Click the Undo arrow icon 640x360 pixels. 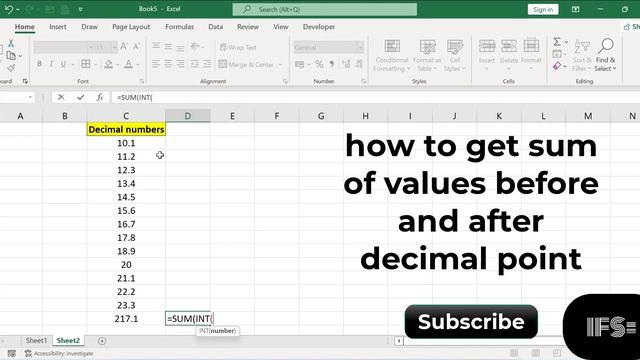coord(9,9)
